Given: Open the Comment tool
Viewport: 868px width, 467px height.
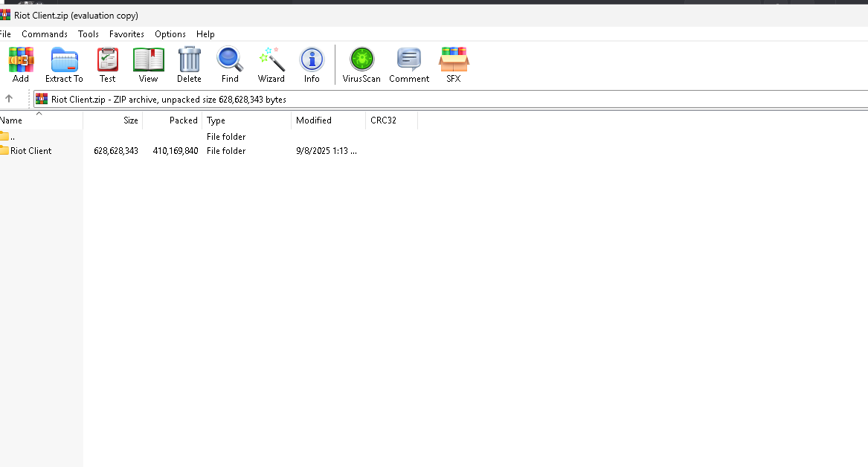Looking at the screenshot, I should tap(409, 64).
